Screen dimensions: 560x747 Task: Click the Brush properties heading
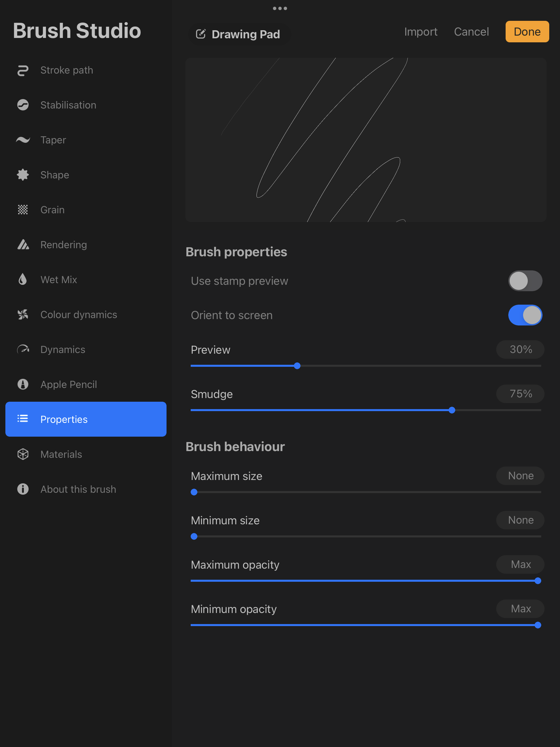[x=236, y=252]
